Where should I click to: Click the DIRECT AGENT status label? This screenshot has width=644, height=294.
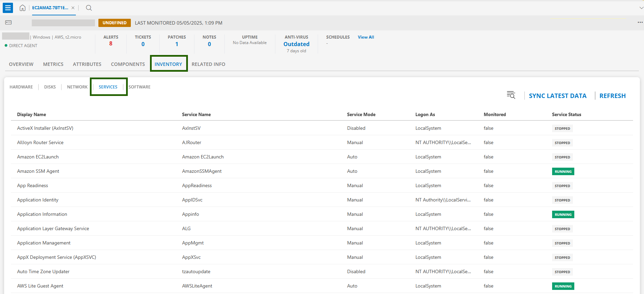tap(23, 46)
